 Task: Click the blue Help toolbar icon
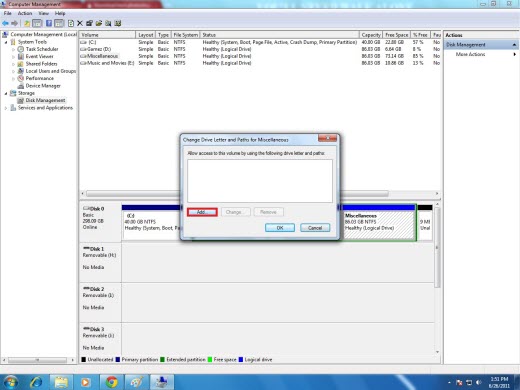click(x=49, y=23)
